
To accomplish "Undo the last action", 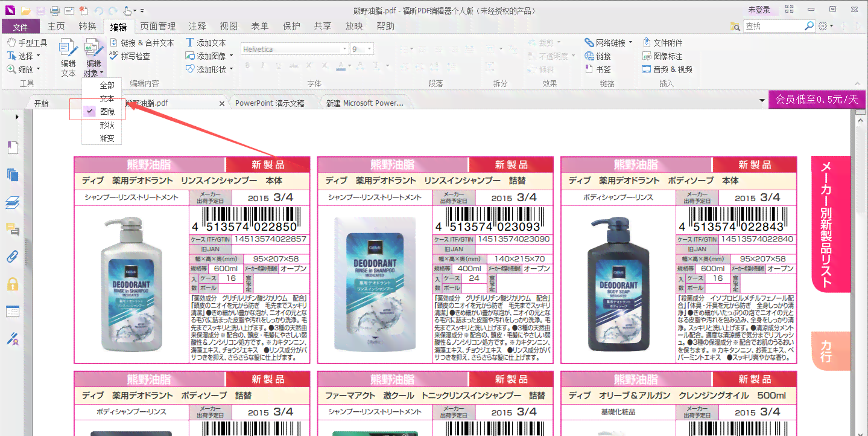I will 98,11.
